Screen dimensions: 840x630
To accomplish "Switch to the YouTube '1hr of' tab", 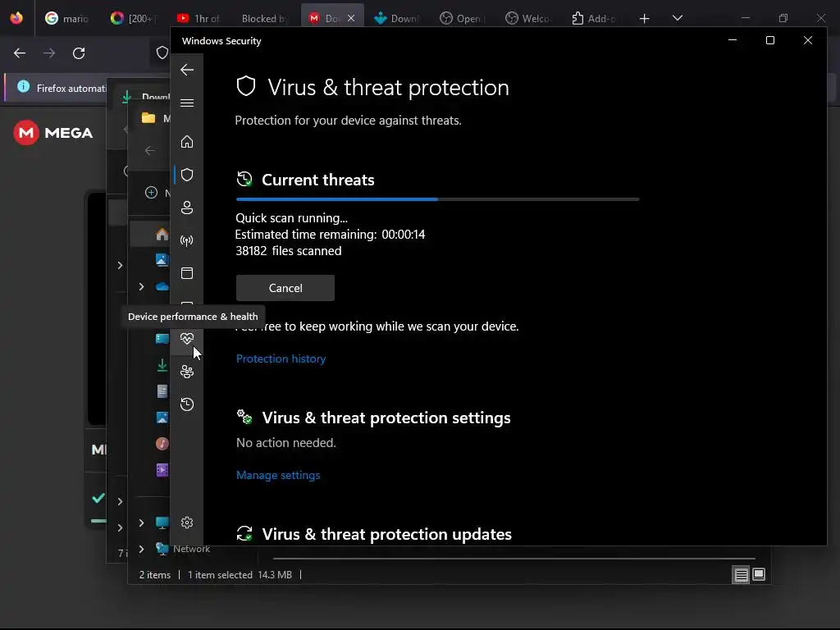I will tap(199, 18).
